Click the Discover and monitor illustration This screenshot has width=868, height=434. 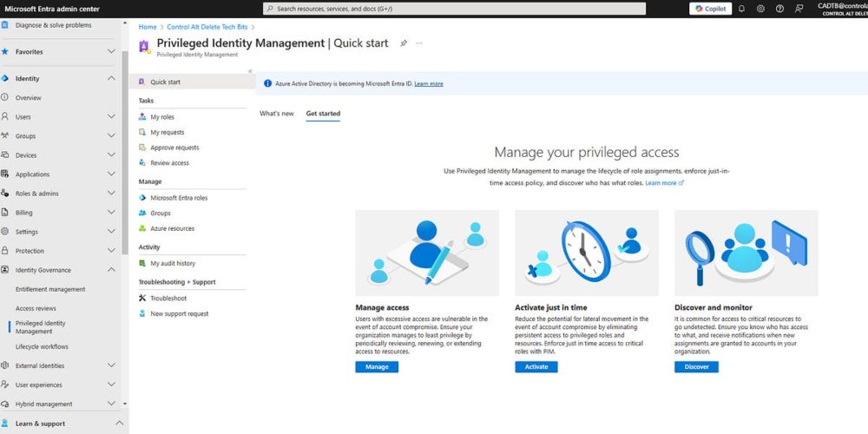coord(746,253)
